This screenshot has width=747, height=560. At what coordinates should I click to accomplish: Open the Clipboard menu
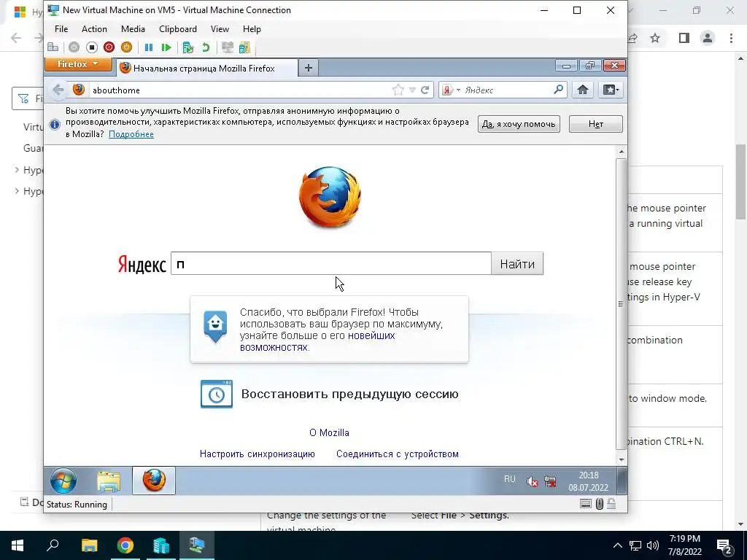pos(178,29)
